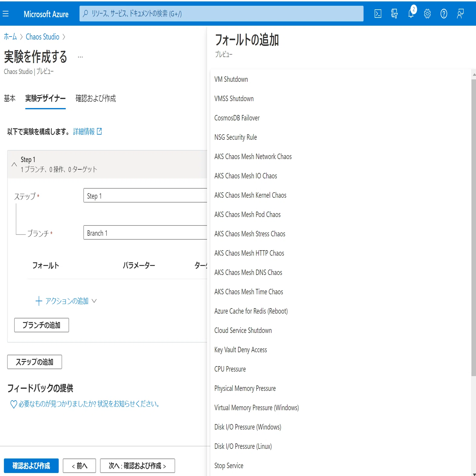The image size is (476, 476).
Task: Open portal settings gear
Action: coord(427,14)
